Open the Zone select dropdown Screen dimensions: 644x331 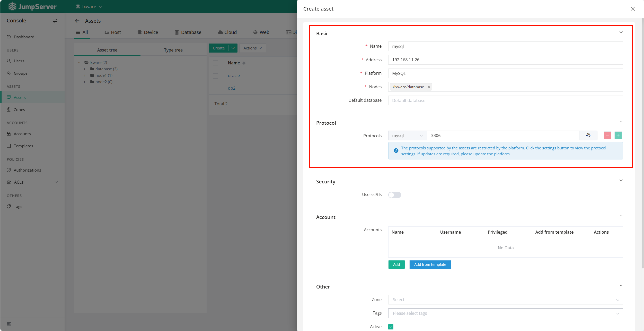pyautogui.click(x=505, y=300)
